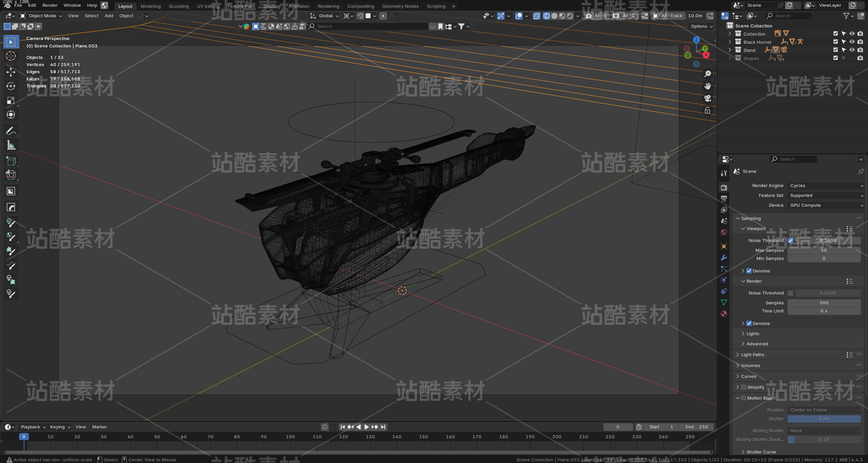Screen dimensions: 868x463
Task: Switch to the Modeling workspace tab
Action: pos(151,6)
